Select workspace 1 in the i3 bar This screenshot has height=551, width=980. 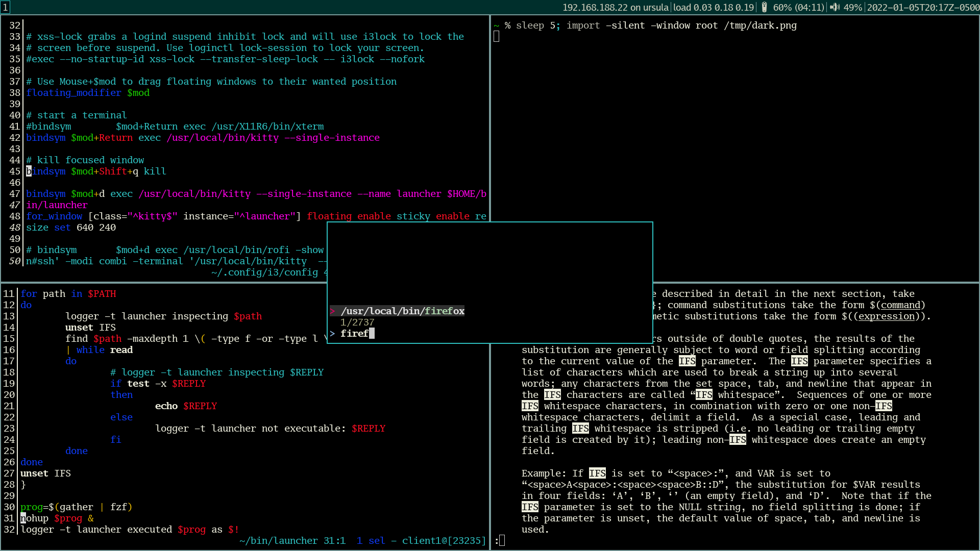coord(5,7)
